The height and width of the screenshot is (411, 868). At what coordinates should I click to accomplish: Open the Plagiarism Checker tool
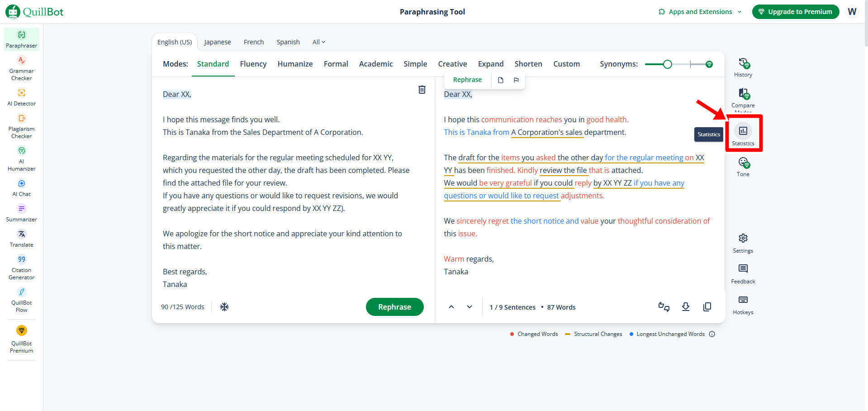coord(22,126)
